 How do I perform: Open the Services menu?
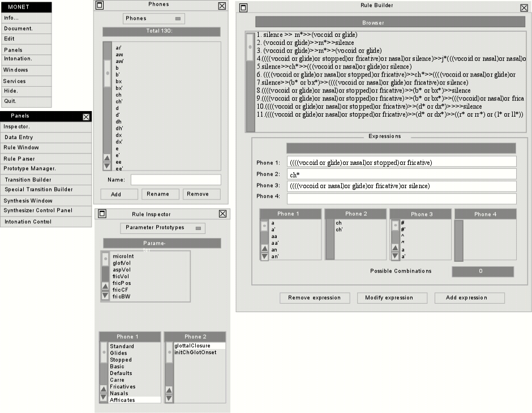pyautogui.click(x=26, y=81)
